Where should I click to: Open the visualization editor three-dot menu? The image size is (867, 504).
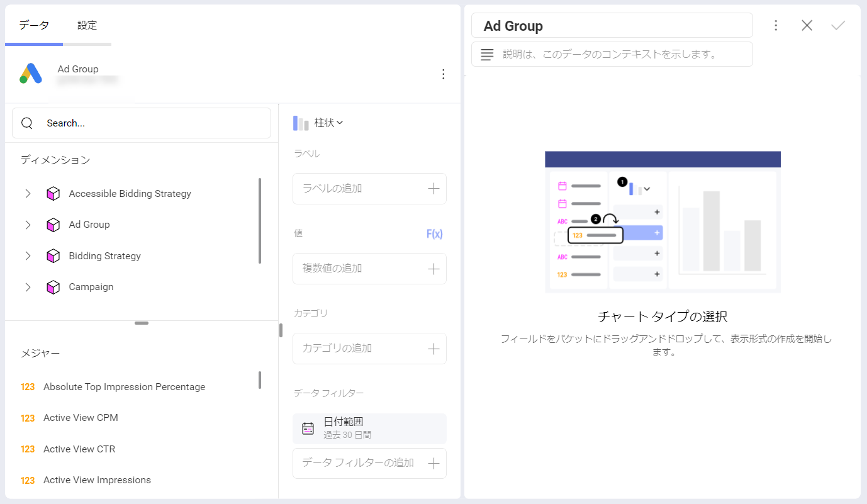(776, 25)
